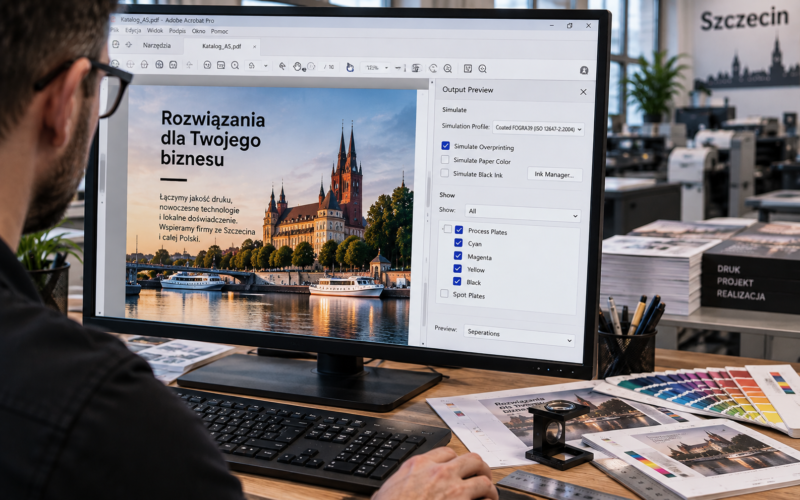Click the rotate view icon

coord(433,68)
